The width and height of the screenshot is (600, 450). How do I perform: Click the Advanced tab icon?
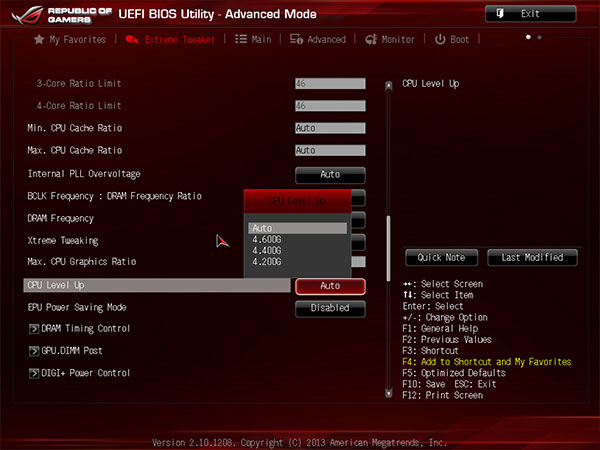[x=296, y=39]
